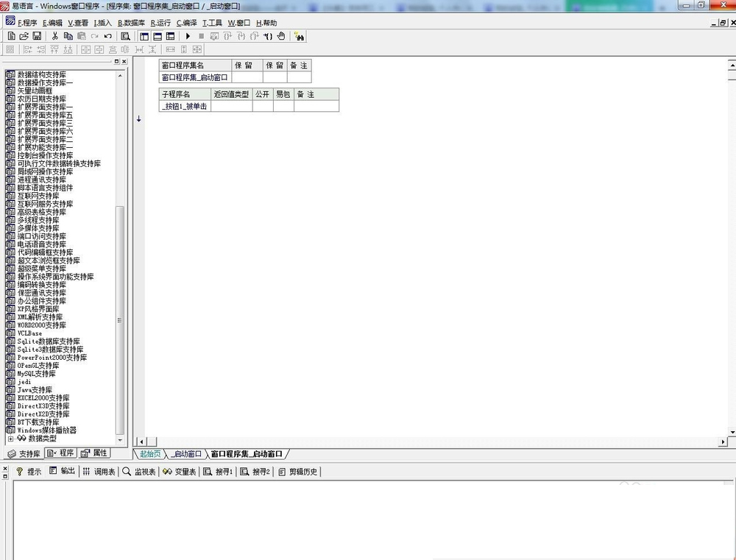Select XML解析支持库 tree item
Viewport: 736px width, 560px height.
coord(40,317)
